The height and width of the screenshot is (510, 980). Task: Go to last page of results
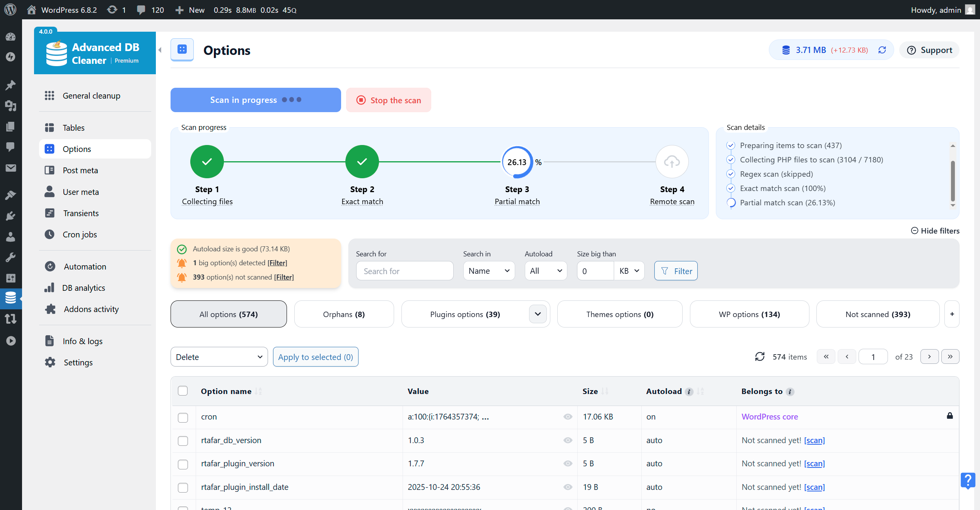(x=950, y=356)
